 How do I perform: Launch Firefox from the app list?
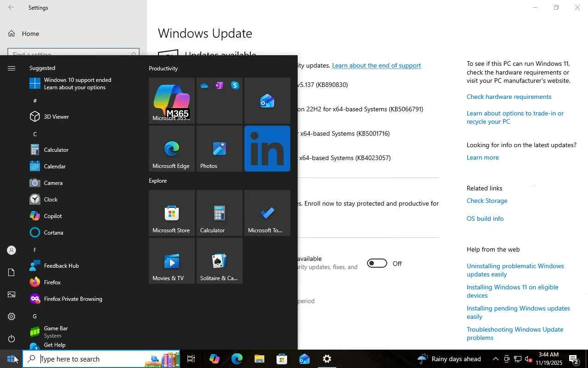pyautogui.click(x=83, y=282)
